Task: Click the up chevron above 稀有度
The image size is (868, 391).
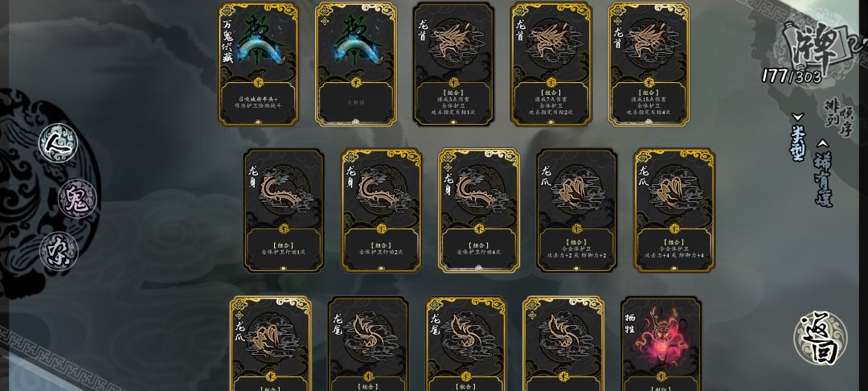Action: click(823, 143)
